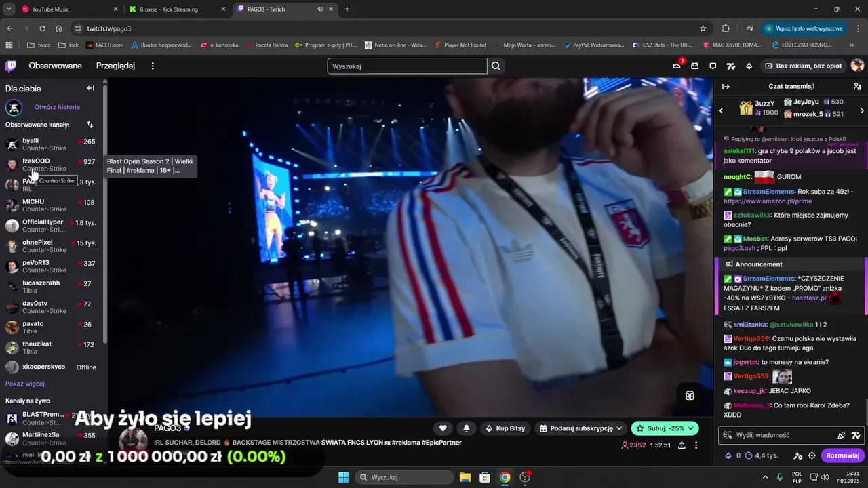Collapse the Dla ciebie sidebar

[x=90, y=88]
